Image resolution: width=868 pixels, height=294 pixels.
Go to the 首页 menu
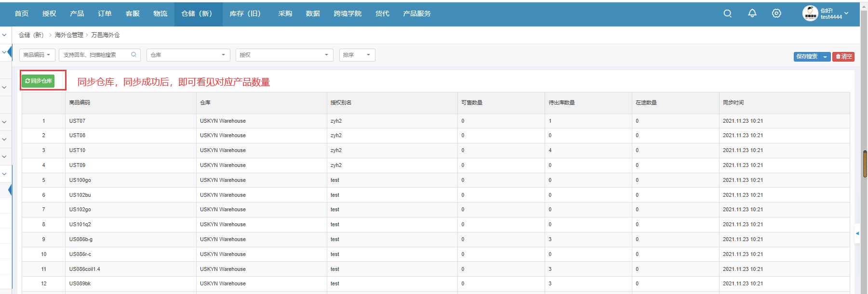click(x=22, y=13)
